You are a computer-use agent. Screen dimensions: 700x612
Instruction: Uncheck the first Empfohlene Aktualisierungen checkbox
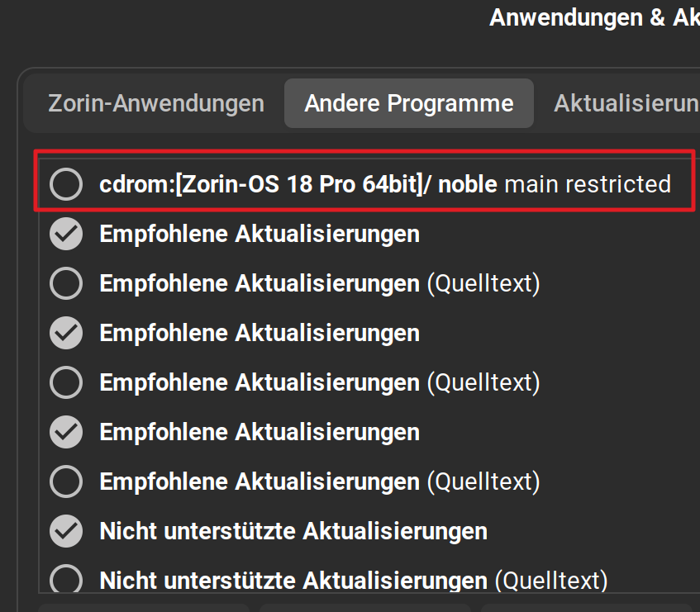66,234
